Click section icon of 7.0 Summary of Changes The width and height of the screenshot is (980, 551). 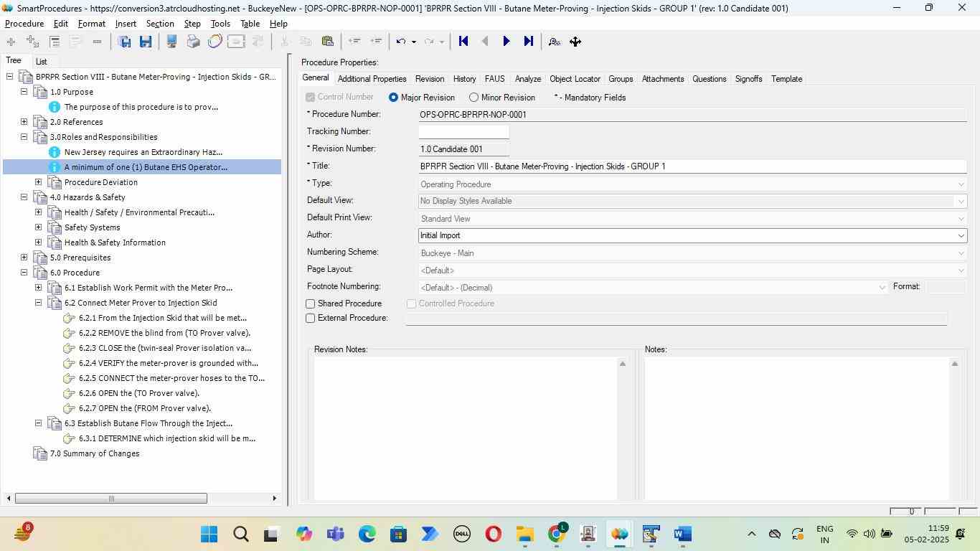point(41,453)
